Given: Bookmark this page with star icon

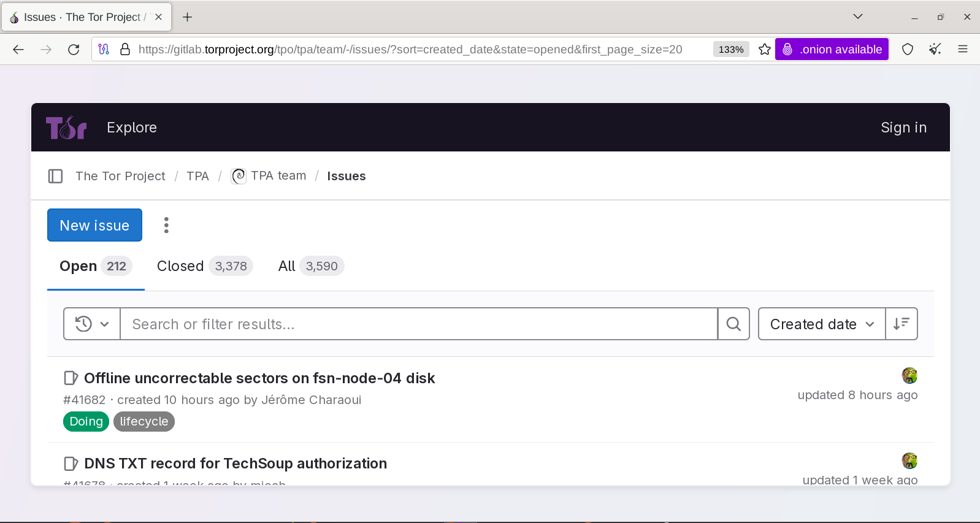Looking at the screenshot, I should 764,49.
